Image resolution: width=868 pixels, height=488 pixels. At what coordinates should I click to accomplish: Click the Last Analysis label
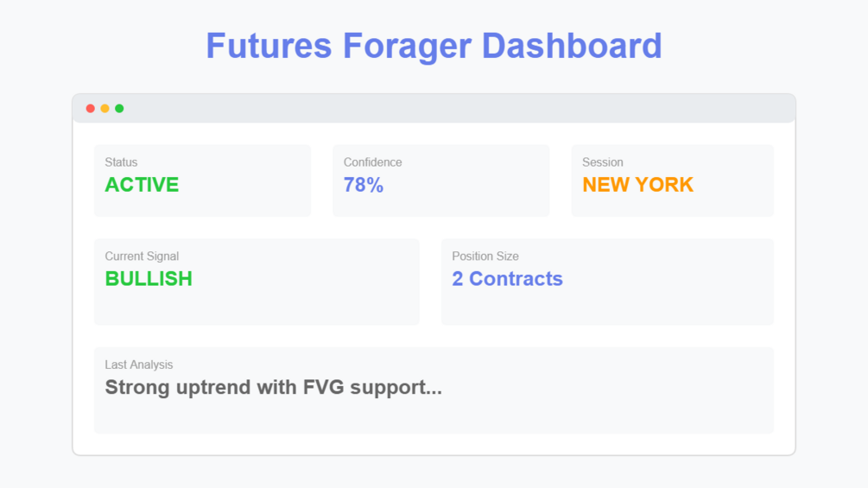(139, 365)
